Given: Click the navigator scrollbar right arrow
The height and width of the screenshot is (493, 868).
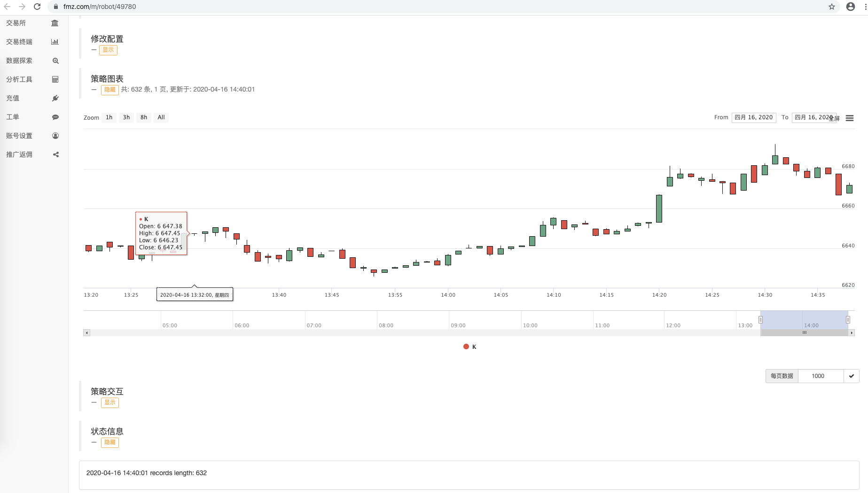Looking at the screenshot, I should pyautogui.click(x=852, y=333).
